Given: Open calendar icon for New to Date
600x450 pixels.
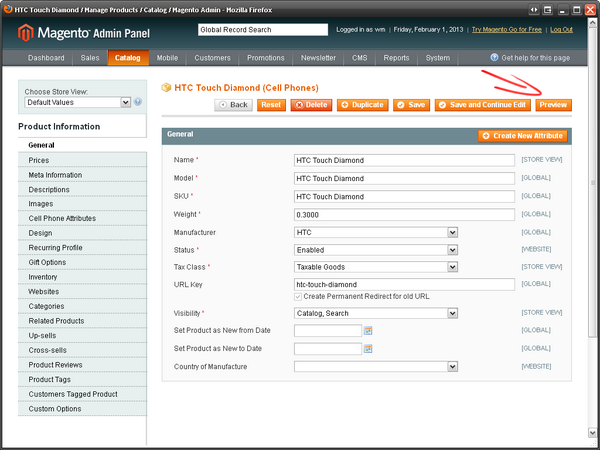Looking at the screenshot, I should [368, 349].
